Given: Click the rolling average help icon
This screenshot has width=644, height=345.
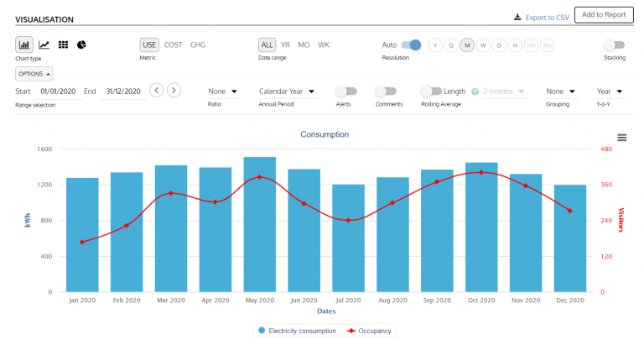Looking at the screenshot, I should point(475,91).
